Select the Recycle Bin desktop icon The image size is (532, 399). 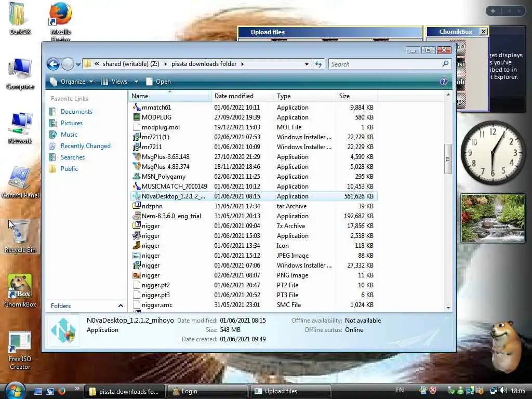pos(20,236)
